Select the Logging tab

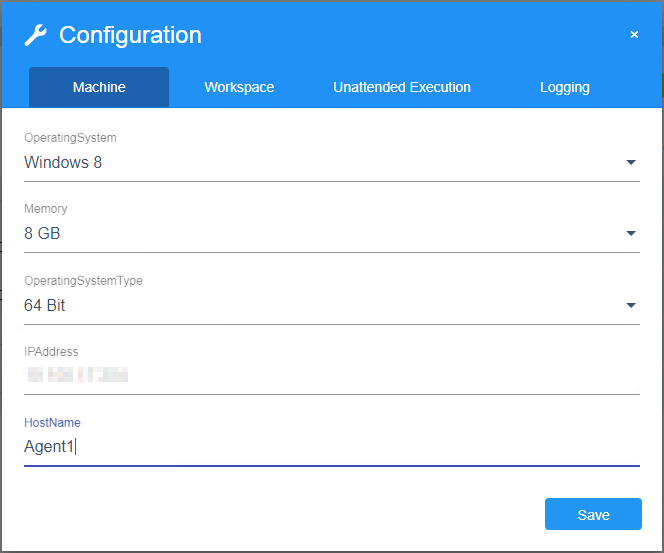[x=565, y=87]
